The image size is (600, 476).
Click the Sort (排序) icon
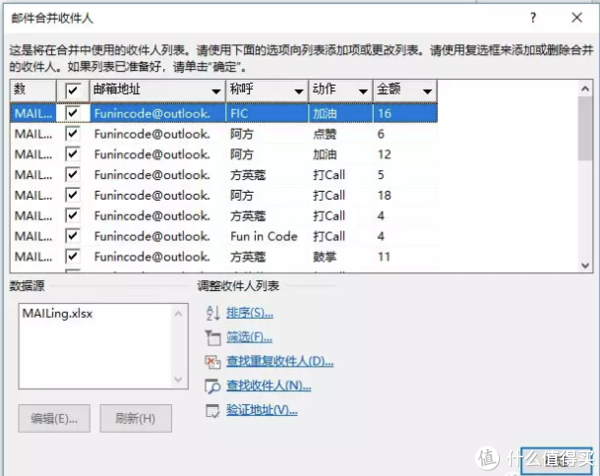tap(210, 313)
